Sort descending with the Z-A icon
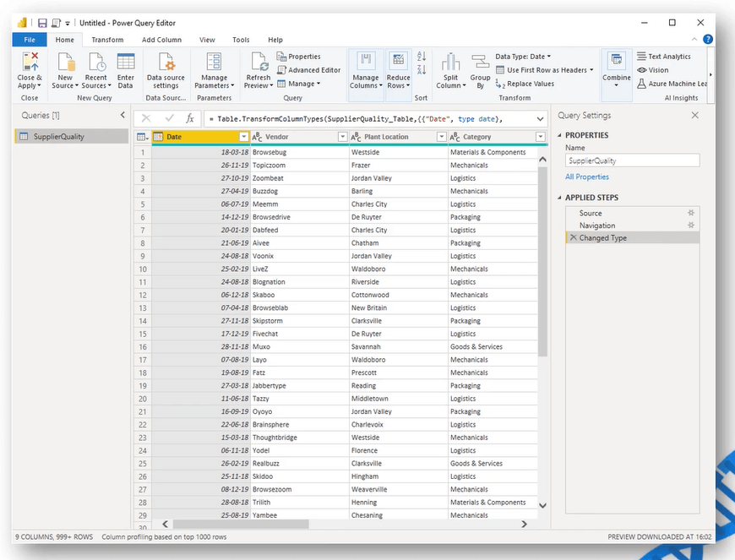The width and height of the screenshot is (735, 560). 422,70
